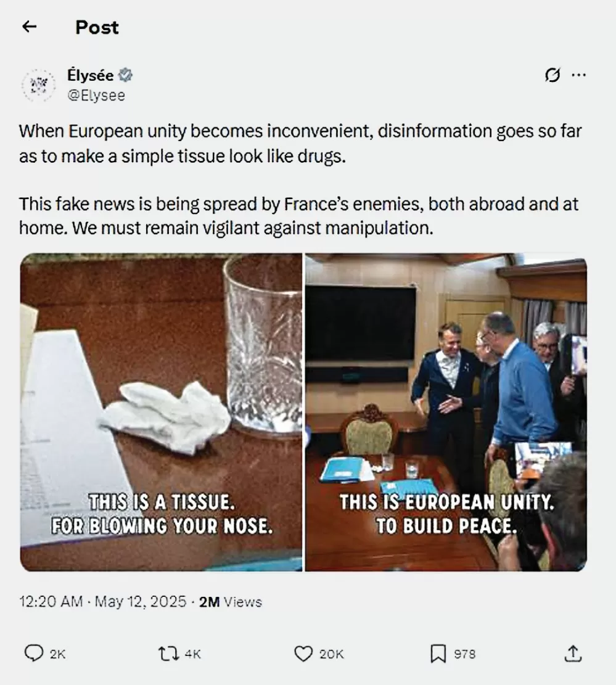616x685 pixels.
Task: Go back using the arrow icon
Action: point(29,27)
